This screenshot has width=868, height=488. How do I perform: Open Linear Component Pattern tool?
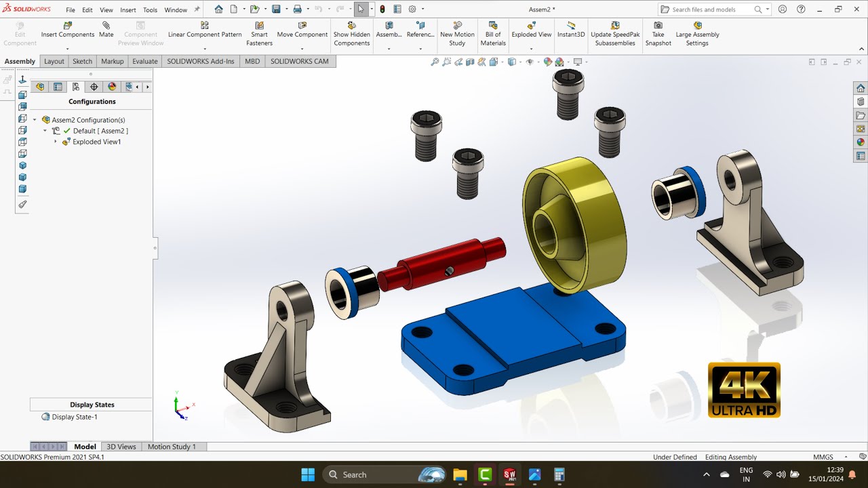point(205,30)
